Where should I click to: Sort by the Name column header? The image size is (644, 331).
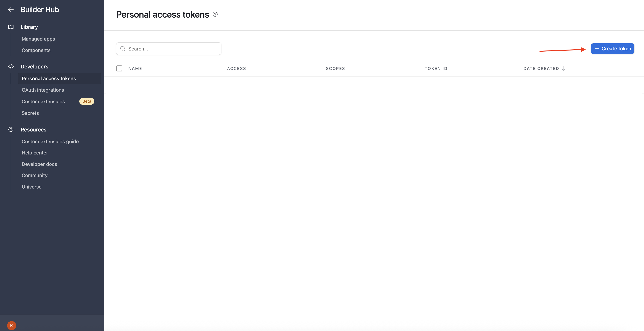(135, 68)
